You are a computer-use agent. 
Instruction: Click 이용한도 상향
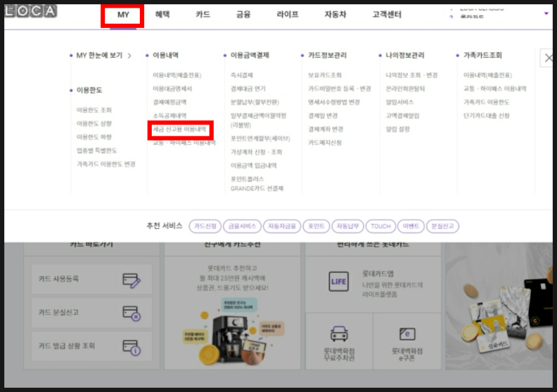point(94,124)
